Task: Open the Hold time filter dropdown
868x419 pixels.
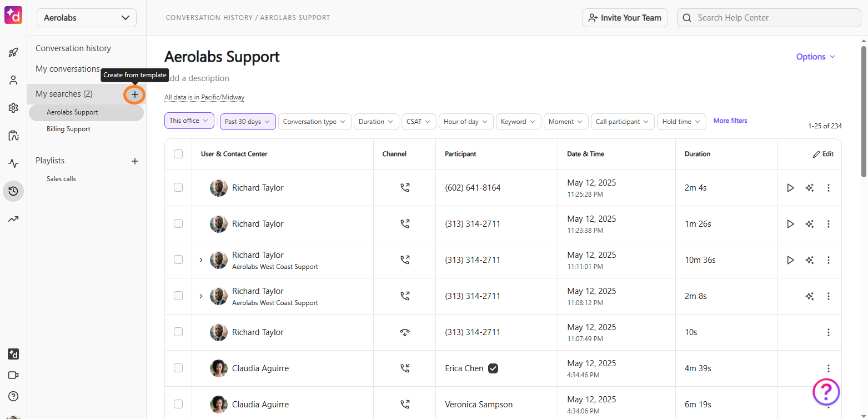Action: (x=681, y=122)
